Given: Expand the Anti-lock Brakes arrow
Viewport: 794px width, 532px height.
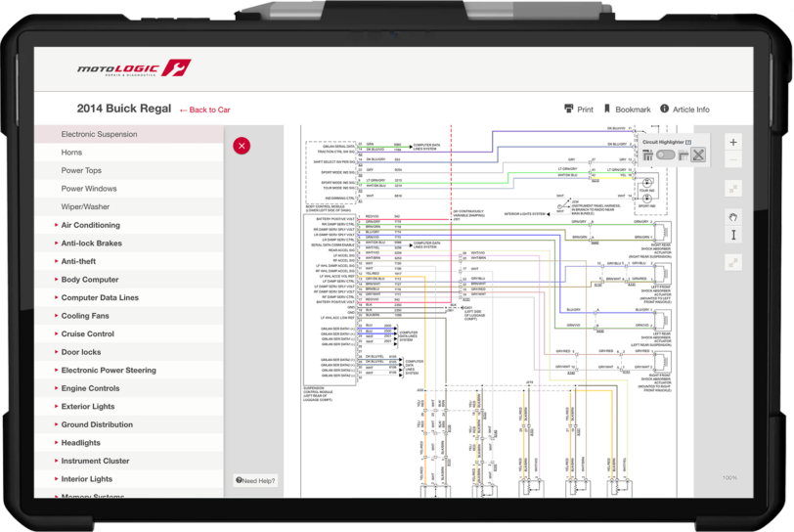Looking at the screenshot, I should tap(56, 243).
